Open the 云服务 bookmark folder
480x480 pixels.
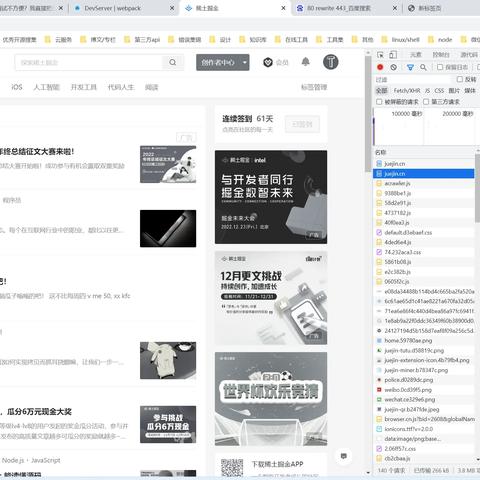(58, 40)
